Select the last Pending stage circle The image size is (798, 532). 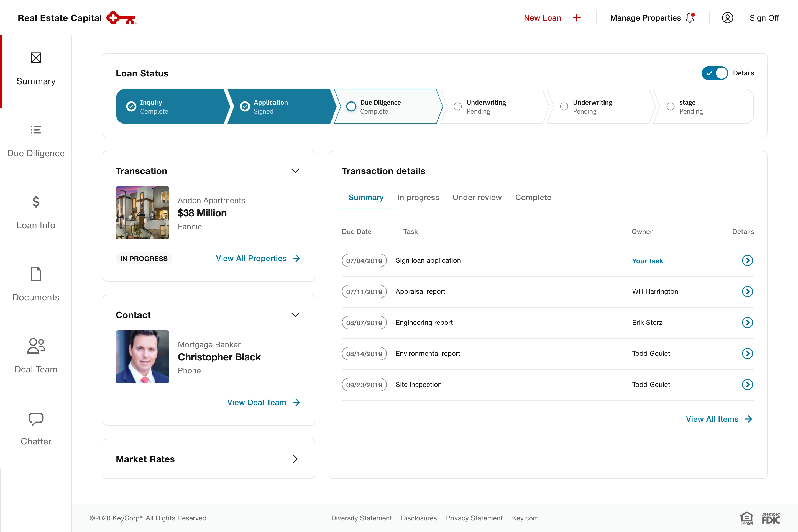[670, 106]
